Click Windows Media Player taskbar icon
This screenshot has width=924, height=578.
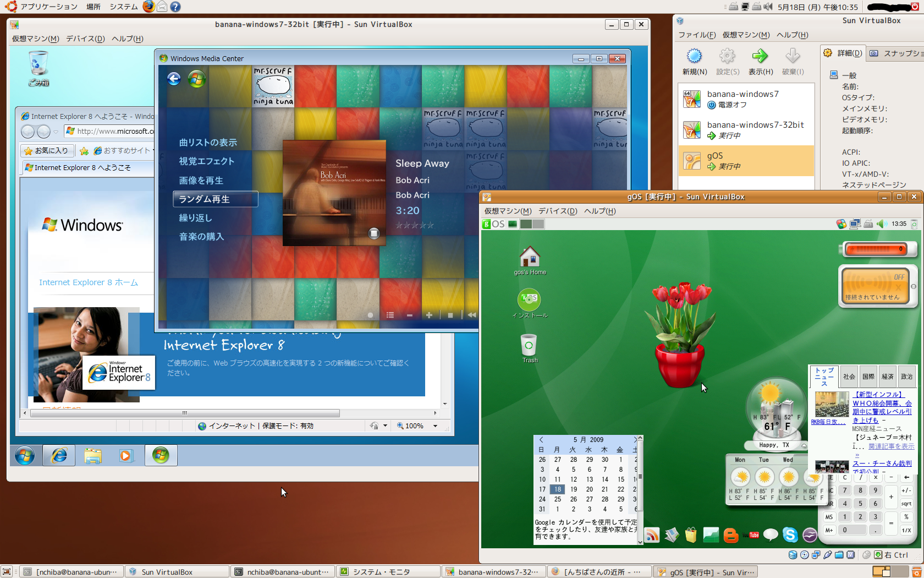(x=126, y=456)
